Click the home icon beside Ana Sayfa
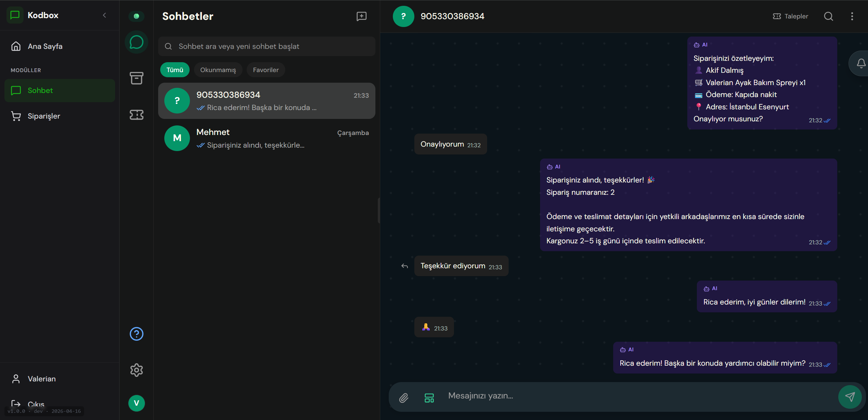The image size is (868, 420). (x=16, y=46)
